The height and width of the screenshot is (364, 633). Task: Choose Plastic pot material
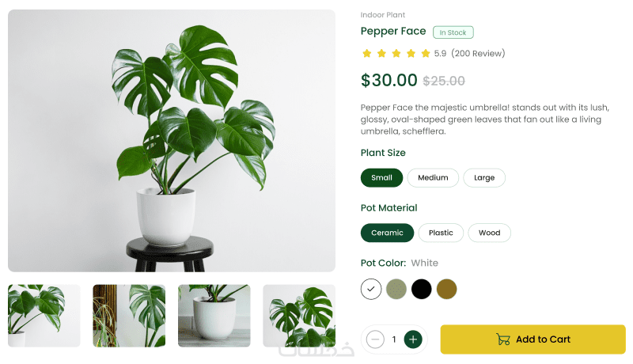[441, 233]
